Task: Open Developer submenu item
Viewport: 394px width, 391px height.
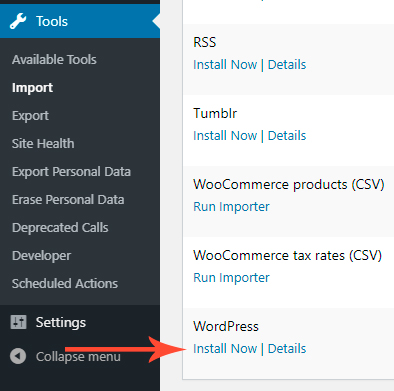Action: pyautogui.click(x=41, y=256)
